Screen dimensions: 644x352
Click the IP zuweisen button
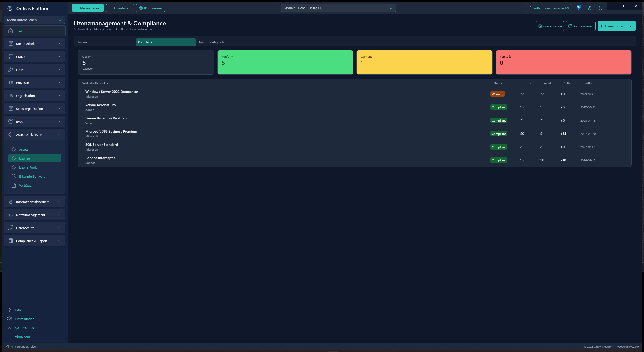(151, 8)
